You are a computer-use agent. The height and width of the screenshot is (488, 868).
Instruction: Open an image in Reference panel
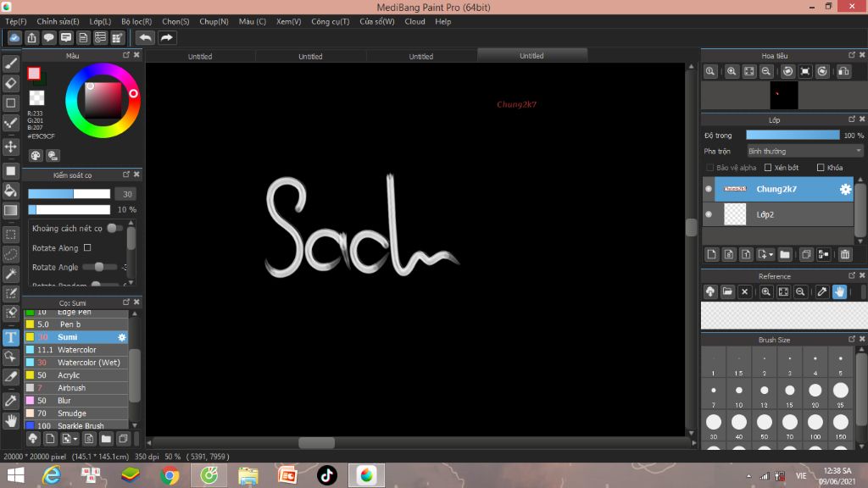point(727,291)
